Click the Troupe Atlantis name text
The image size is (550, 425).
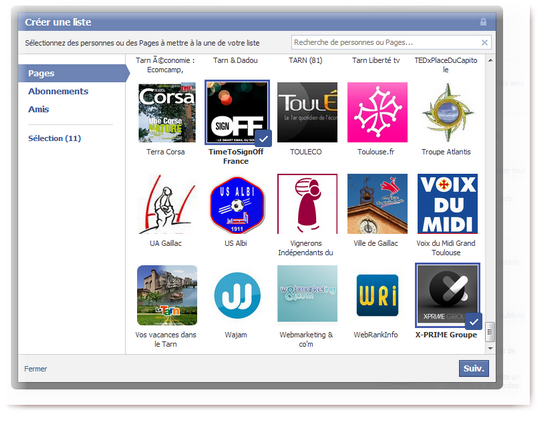pos(446,152)
